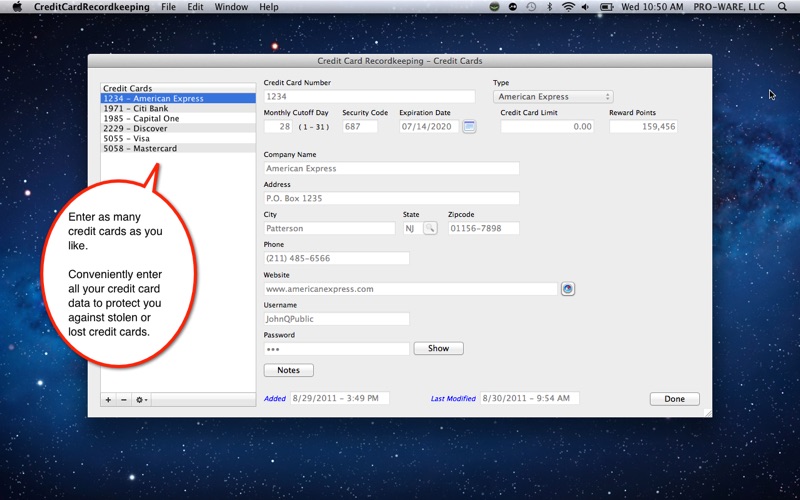
Task: Click the Done button
Action: point(674,399)
